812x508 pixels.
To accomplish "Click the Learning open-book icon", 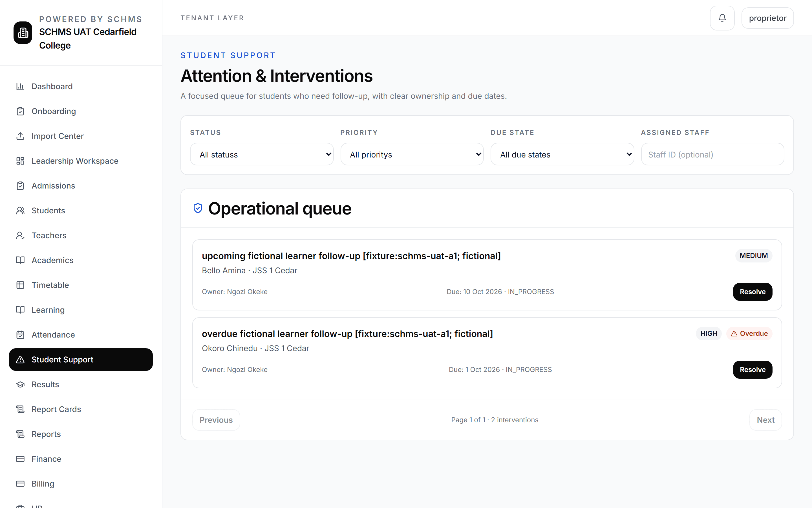I will pos(21,310).
